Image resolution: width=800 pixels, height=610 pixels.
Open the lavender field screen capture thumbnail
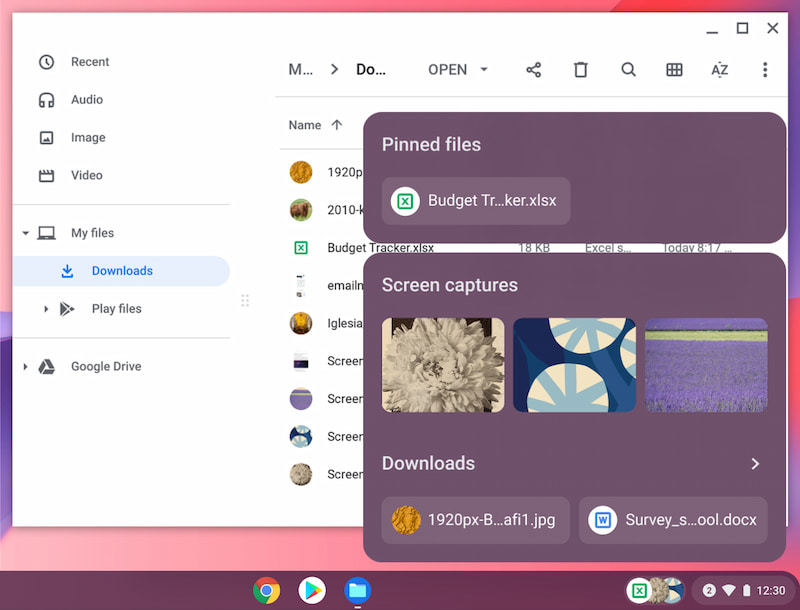[706, 365]
